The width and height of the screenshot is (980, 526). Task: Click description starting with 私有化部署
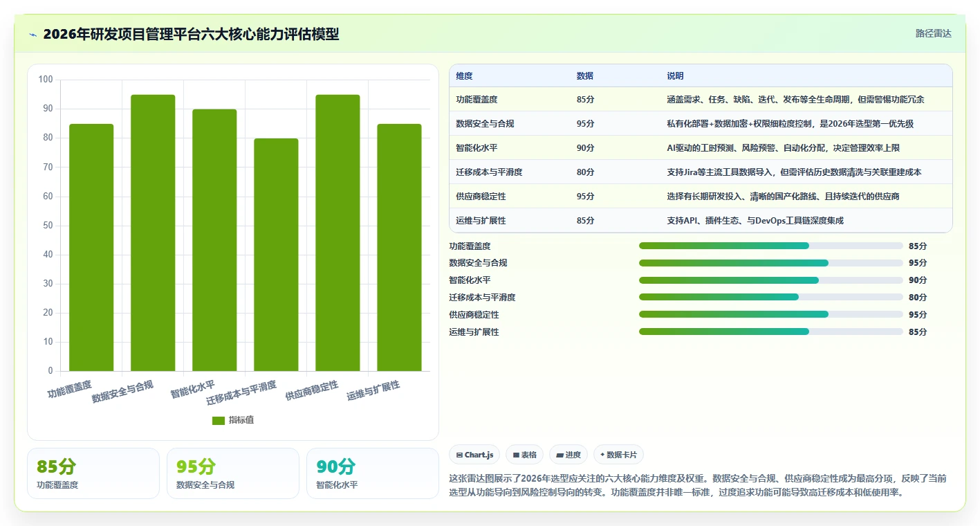point(790,124)
